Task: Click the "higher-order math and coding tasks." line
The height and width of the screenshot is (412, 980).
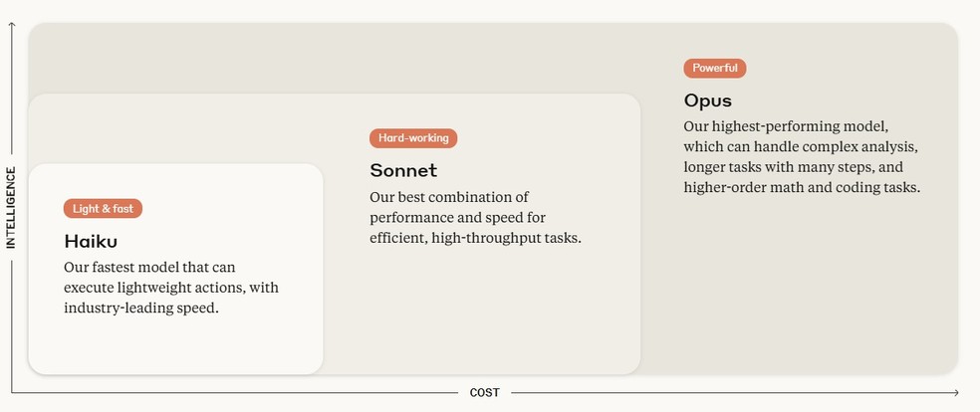Action: (801, 187)
